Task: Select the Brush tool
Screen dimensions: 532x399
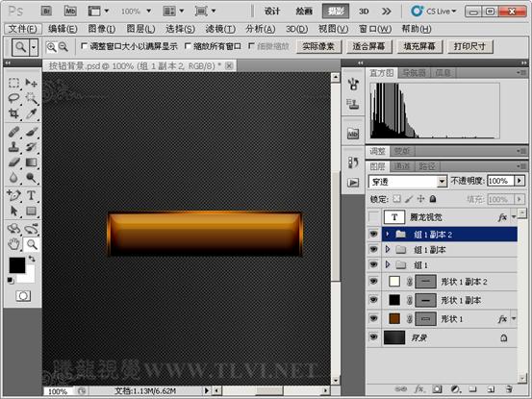Action: [31, 132]
